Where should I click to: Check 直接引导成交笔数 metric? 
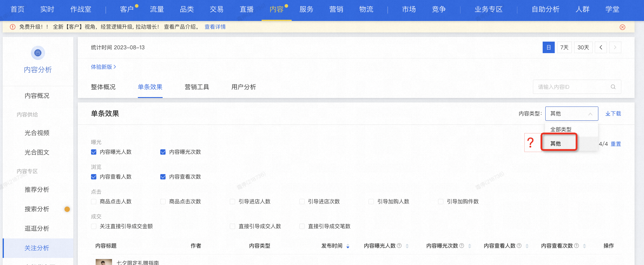(302, 226)
